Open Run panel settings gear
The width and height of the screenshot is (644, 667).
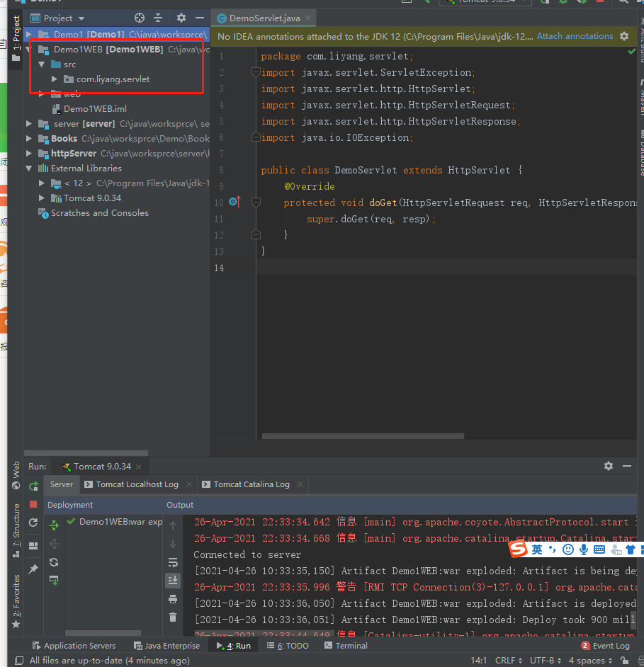point(609,466)
